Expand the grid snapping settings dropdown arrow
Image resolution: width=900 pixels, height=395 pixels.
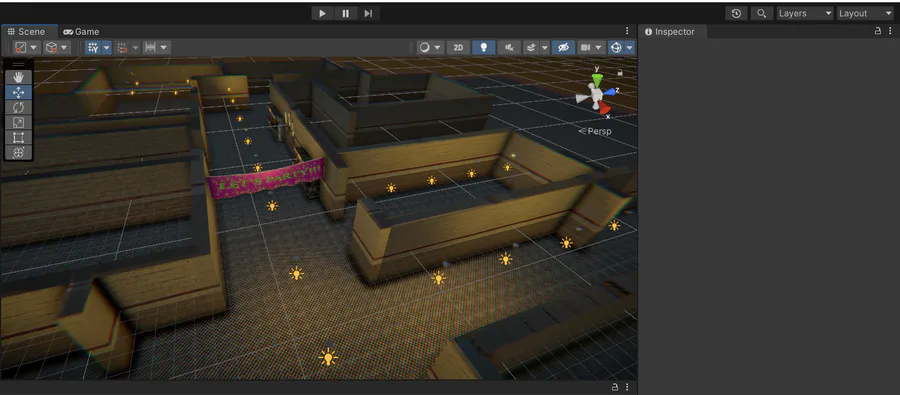coord(135,48)
